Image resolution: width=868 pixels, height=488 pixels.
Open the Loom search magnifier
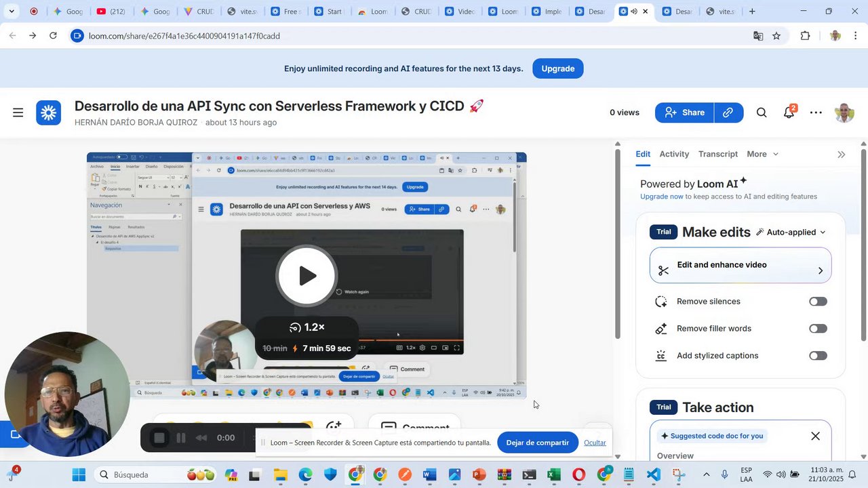pos(762,113)
